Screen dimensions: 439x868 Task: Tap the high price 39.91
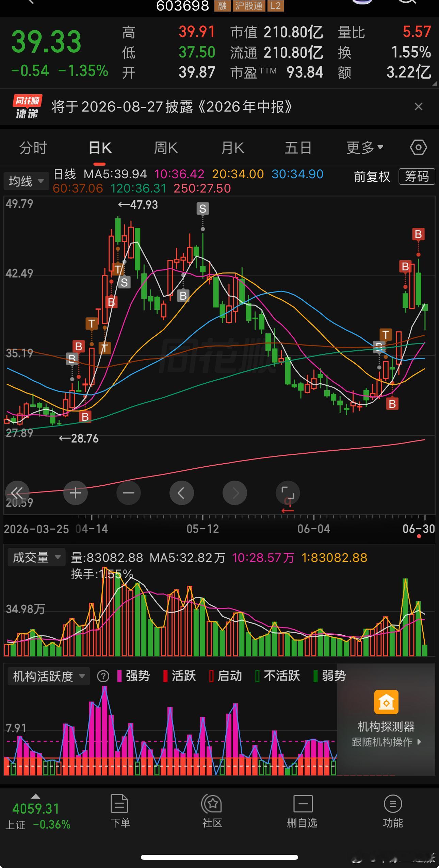197,32
